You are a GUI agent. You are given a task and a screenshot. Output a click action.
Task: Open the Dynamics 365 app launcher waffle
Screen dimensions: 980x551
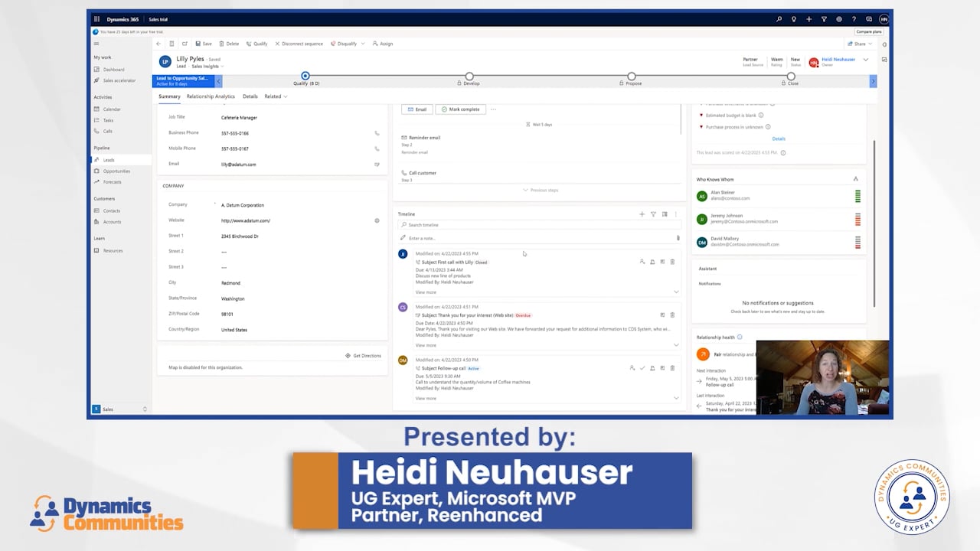(x=96, y=19)
